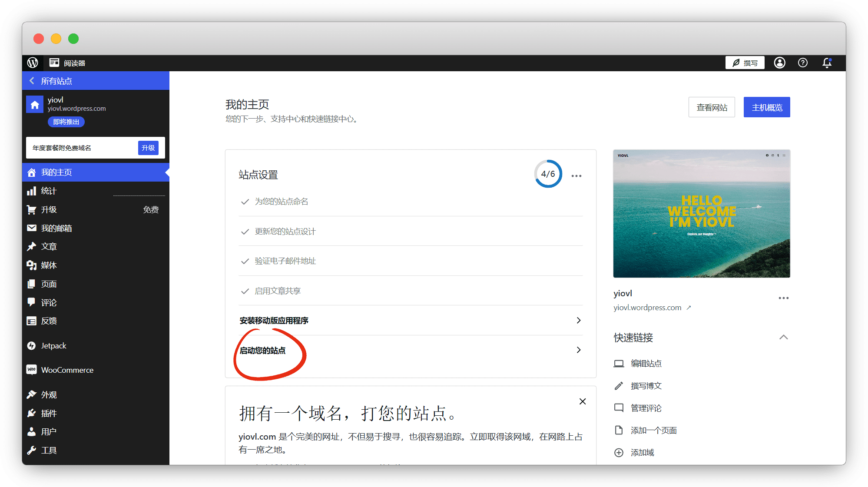The image size is (868, 487).
Task: Collapse the 快速链接 section chevron
Action: point(783,338)
